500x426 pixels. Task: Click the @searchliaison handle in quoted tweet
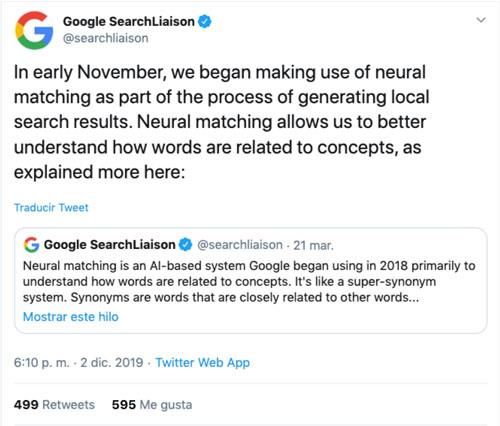point(240,245)
